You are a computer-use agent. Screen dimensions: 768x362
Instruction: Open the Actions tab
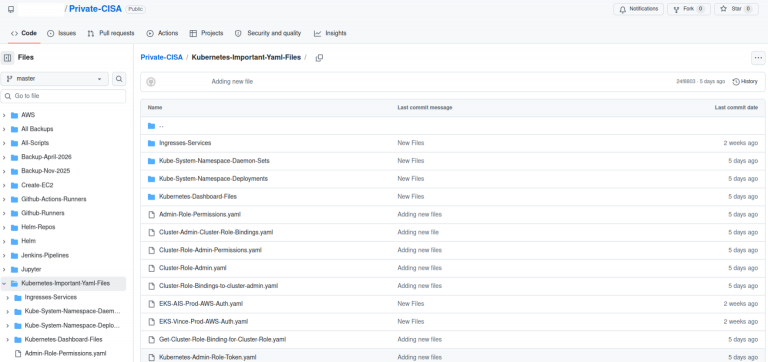tap(162, 33)
